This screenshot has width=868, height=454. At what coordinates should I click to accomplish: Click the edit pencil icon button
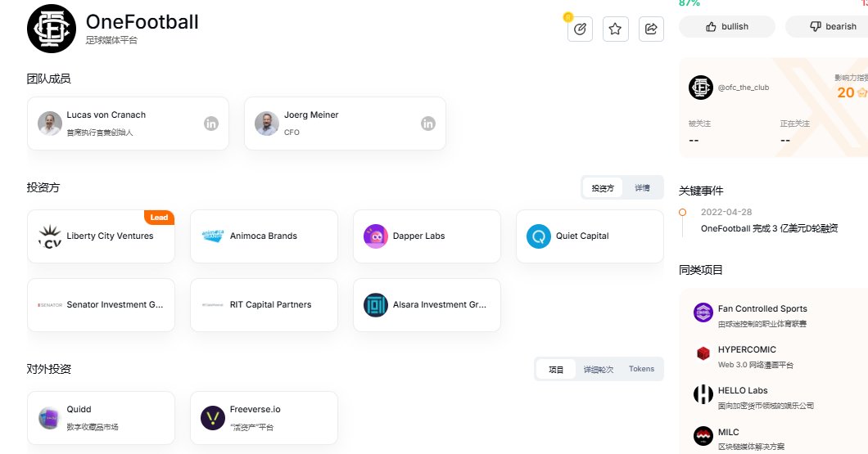click(580, 29)
